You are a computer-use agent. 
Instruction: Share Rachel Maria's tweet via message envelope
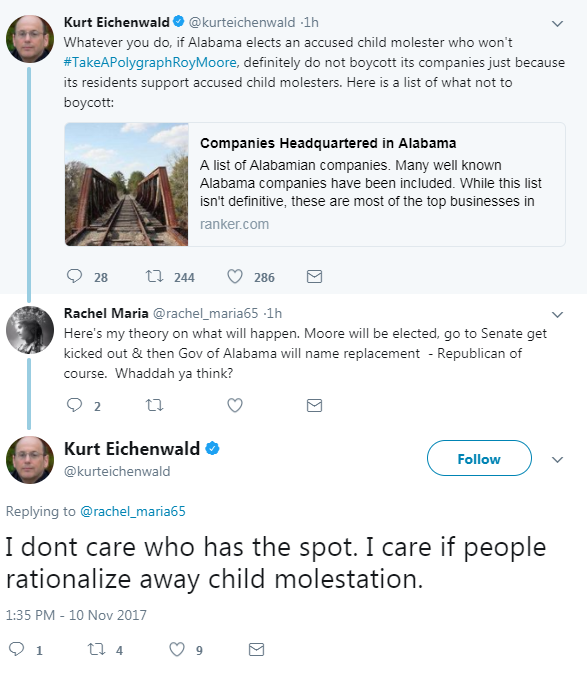(314, 405)
